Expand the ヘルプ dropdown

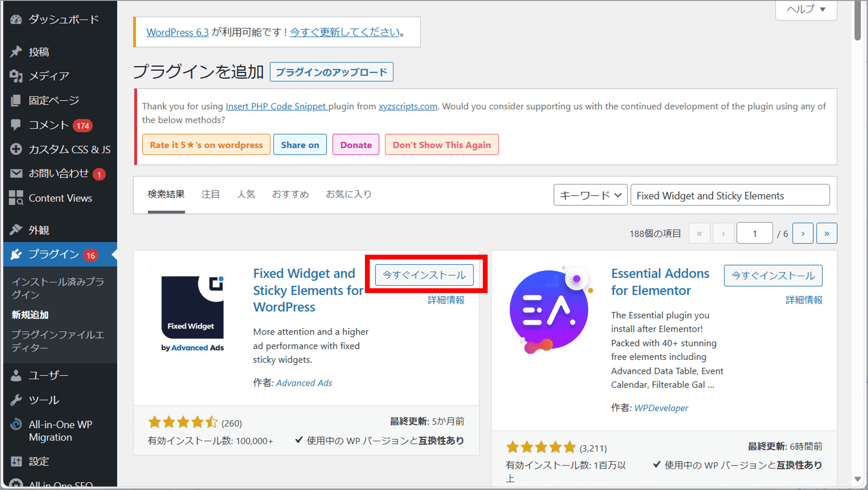coord(806,9)
